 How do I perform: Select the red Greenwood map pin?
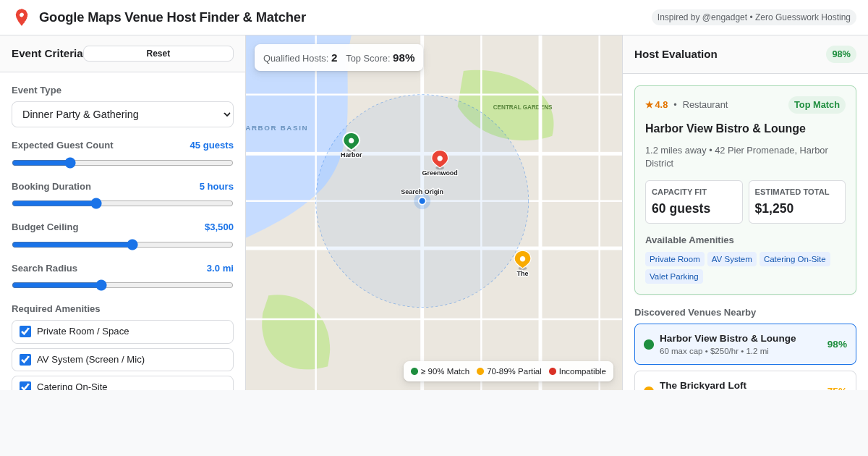point(440,159)
